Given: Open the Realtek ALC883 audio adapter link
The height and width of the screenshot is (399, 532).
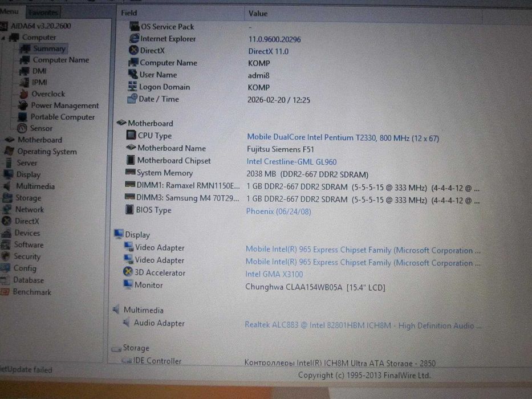Looking at the screenshot, I should pyautogui.click(x=363, y=325).
